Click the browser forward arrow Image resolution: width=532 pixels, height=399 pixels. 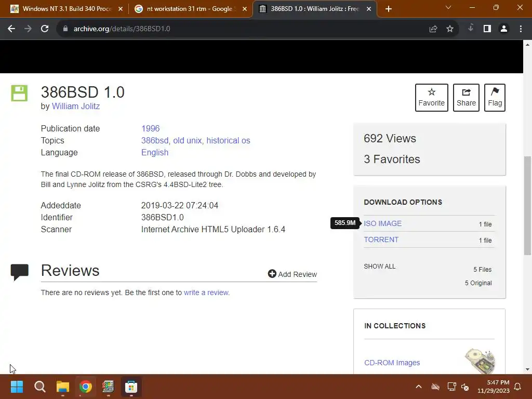pyautogui.click(x=28, y=29)
